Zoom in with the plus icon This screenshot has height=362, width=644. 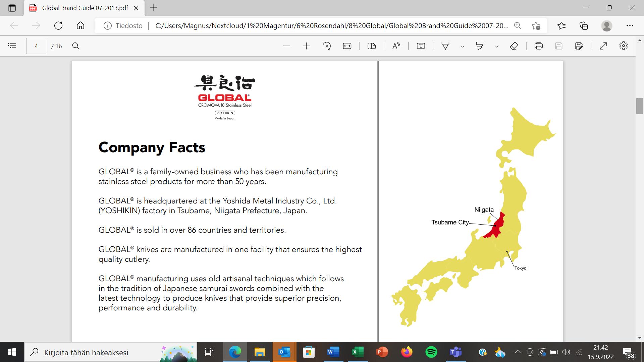[x=306, y=46]
